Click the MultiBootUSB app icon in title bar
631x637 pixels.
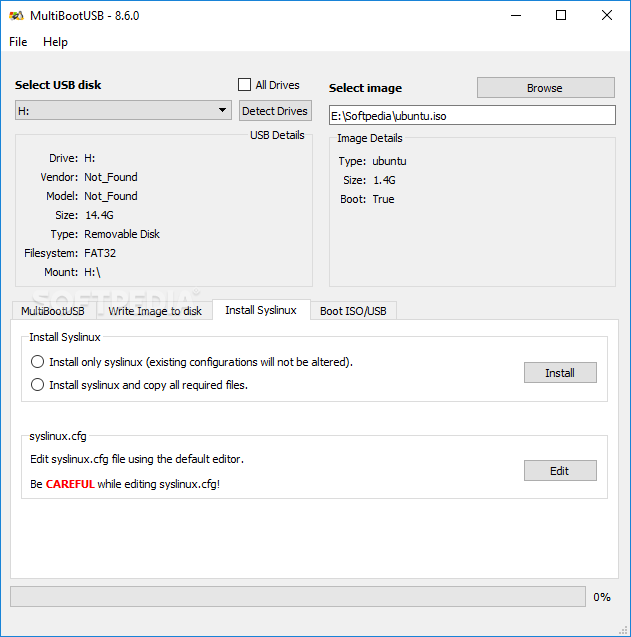pos(16,16)
